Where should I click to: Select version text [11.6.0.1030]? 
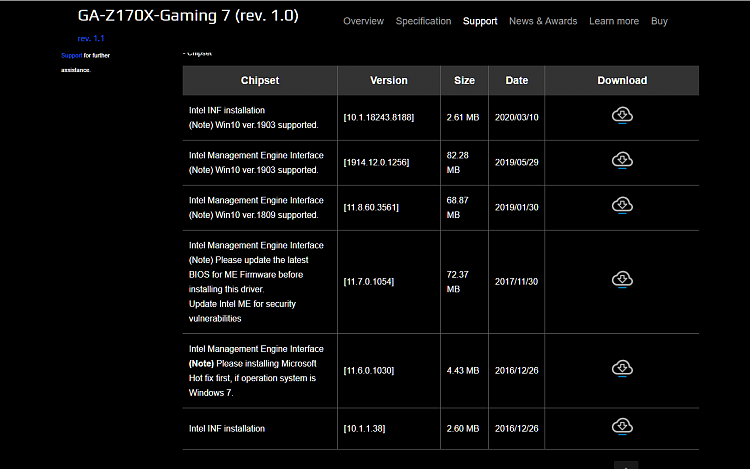tap(369, 371)
